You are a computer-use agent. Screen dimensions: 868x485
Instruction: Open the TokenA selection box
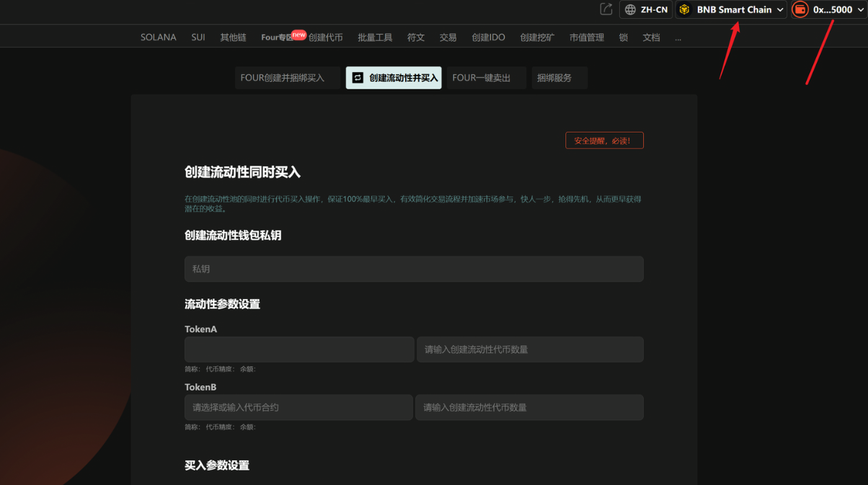point(299,350)
